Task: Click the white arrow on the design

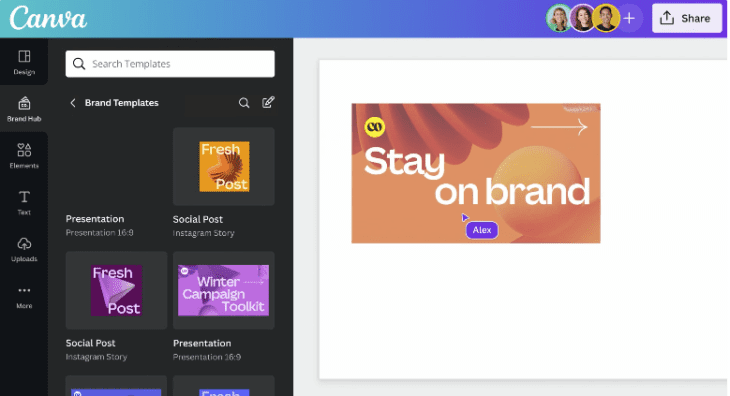Action: (x=559, y=127)
